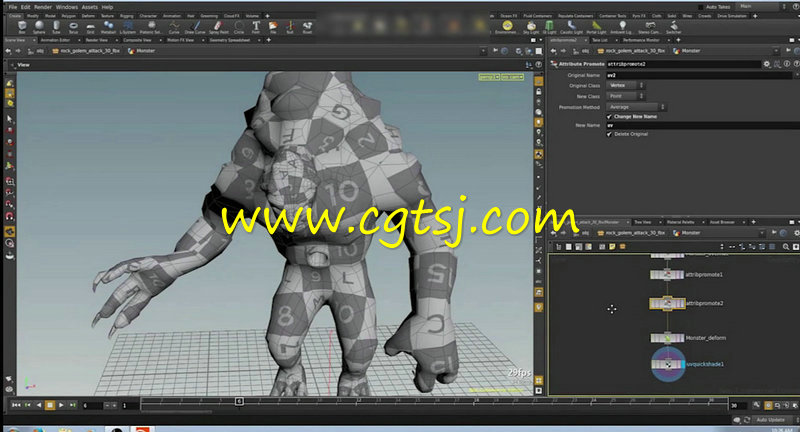This screenshot has height=432, width=800.
Task: Add a Sky Light from shelf
Action: coord(531,27)
